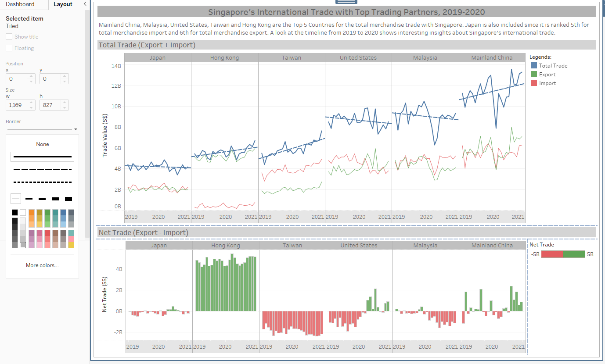Choose the long-dashed border style
Viewport: 605px width, 364px height.
pyautogui.click(x=43, y=169)
